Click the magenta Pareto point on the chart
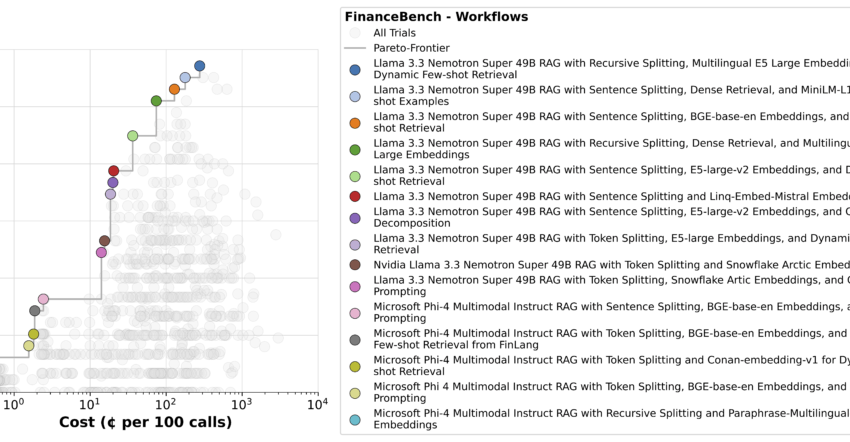The height and width of the screenshot is (442, 850). [x=101, y=252]
